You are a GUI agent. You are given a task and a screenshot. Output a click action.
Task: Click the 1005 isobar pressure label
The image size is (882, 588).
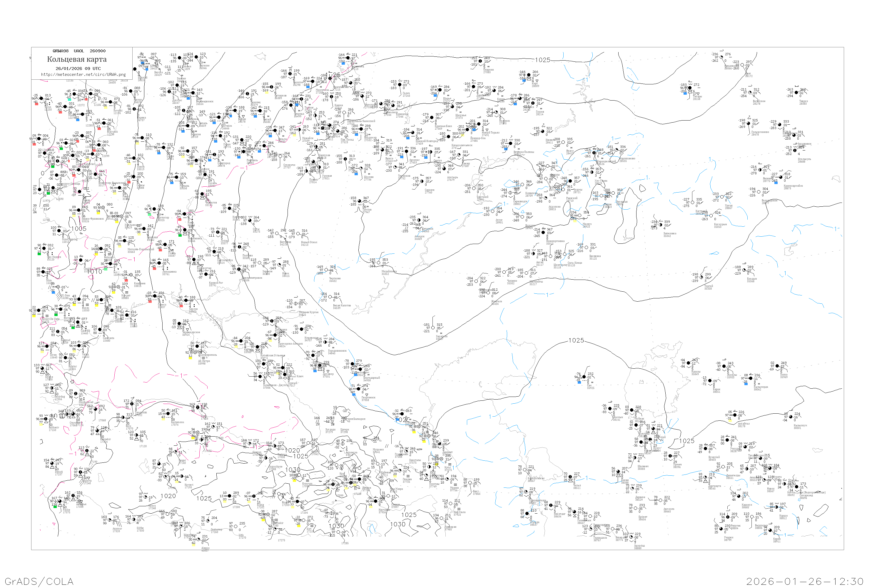[x=79, y=229]
